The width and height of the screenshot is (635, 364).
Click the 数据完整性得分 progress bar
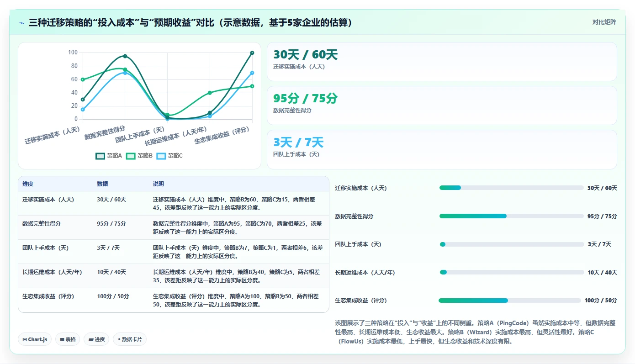[x=511, y=216]
